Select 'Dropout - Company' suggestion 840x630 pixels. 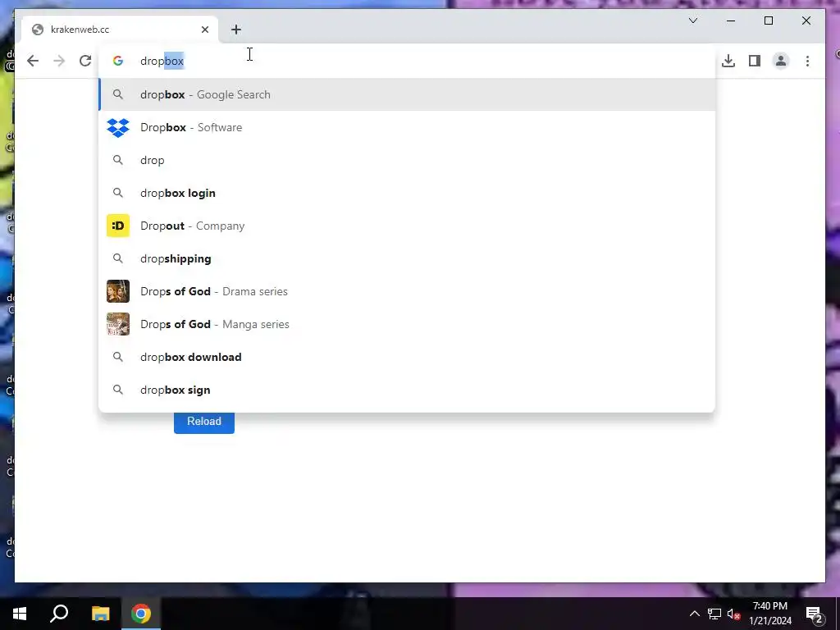tap(407, 226)
